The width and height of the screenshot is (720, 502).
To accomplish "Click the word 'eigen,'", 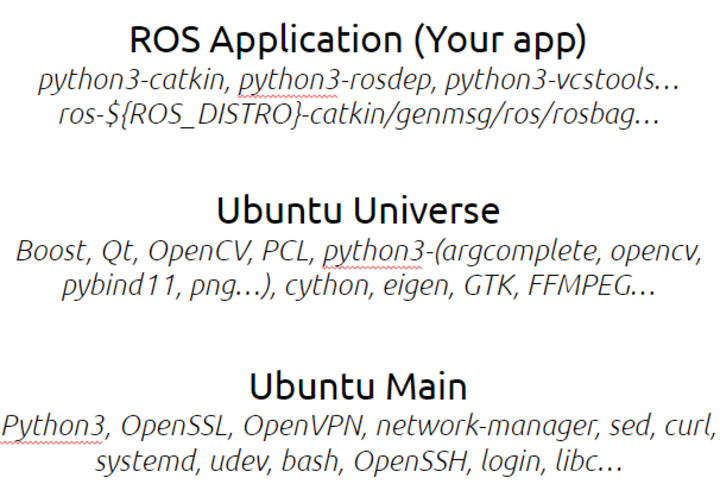I will click(418, 288).
